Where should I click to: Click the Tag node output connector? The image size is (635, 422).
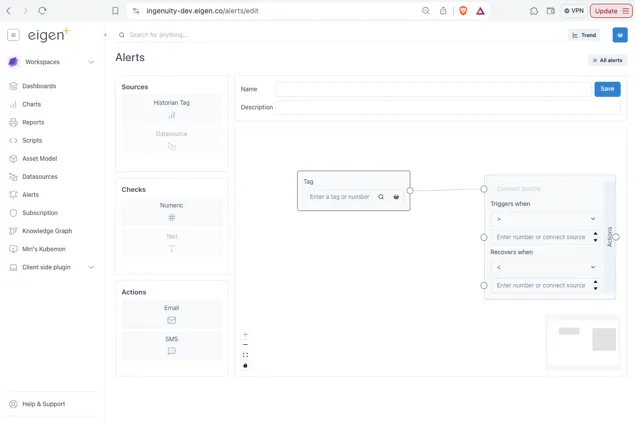[x=410, y=190]
